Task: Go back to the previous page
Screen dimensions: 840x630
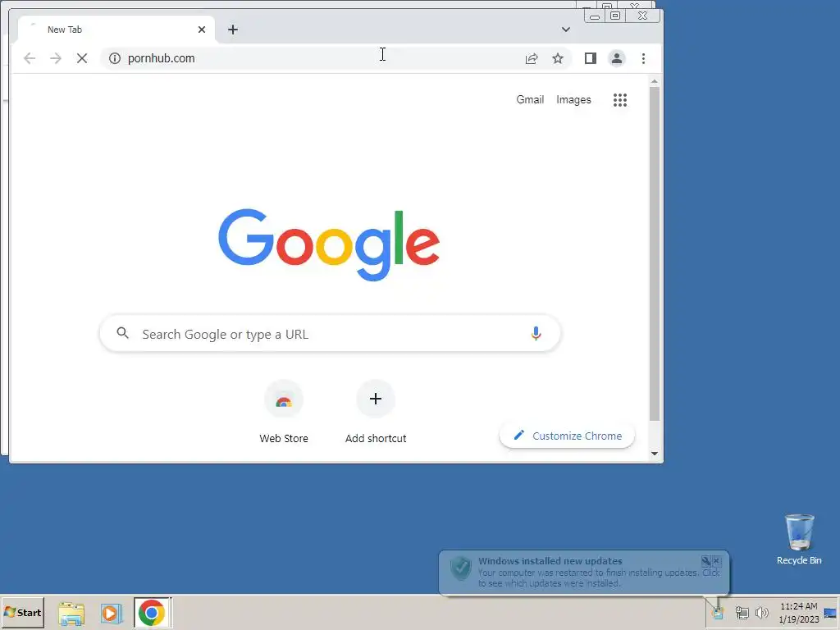Action: (x=30, y=58)
